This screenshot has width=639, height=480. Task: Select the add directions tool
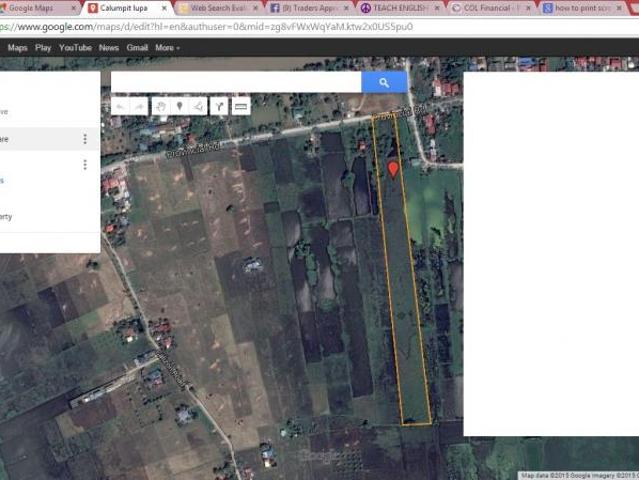click(219, 107)
